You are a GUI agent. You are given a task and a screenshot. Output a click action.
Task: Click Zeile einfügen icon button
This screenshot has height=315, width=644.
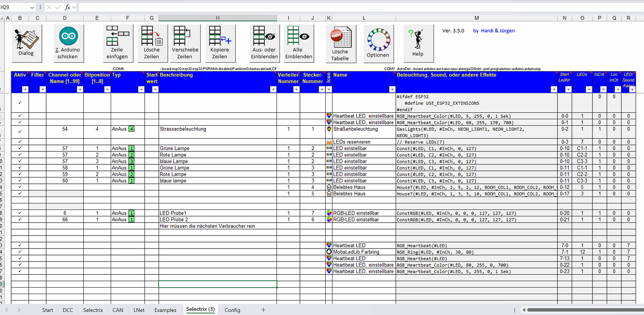point(117,43)
